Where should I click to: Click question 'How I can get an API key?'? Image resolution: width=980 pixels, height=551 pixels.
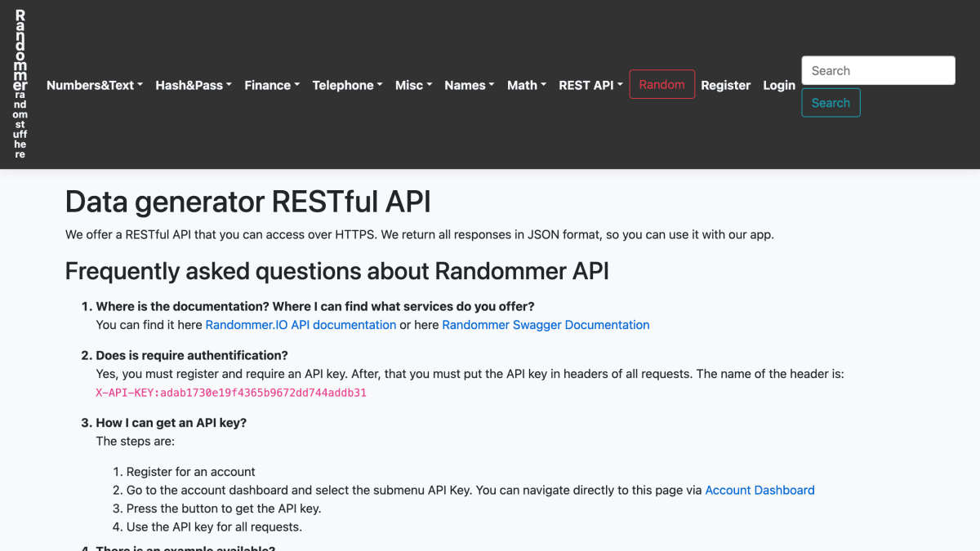pos(171,423)
